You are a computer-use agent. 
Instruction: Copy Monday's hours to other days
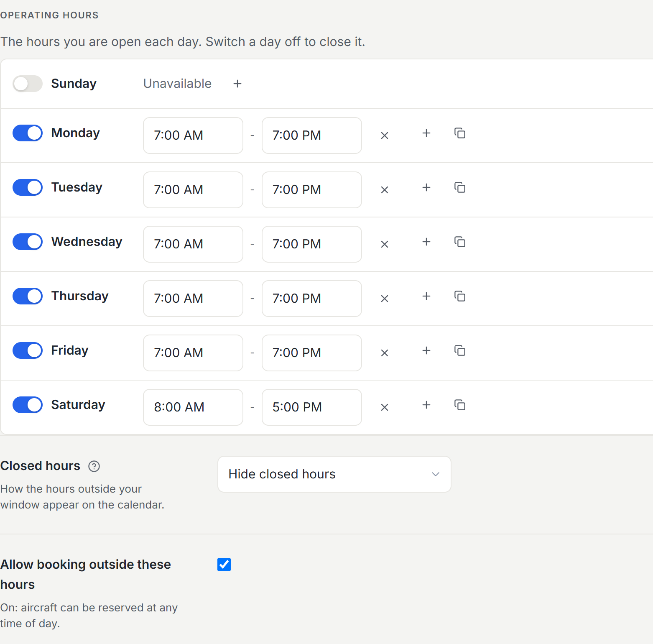coord(460,133)
